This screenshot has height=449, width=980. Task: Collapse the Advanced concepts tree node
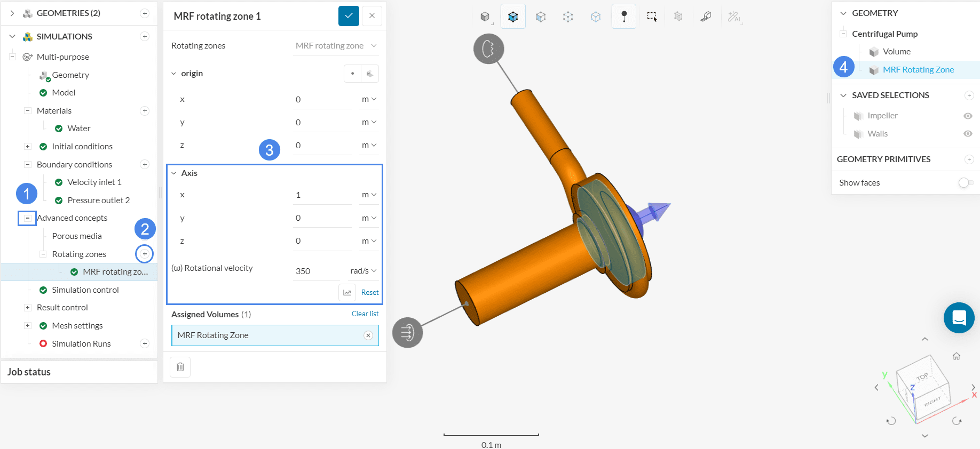tap(28, 218)
